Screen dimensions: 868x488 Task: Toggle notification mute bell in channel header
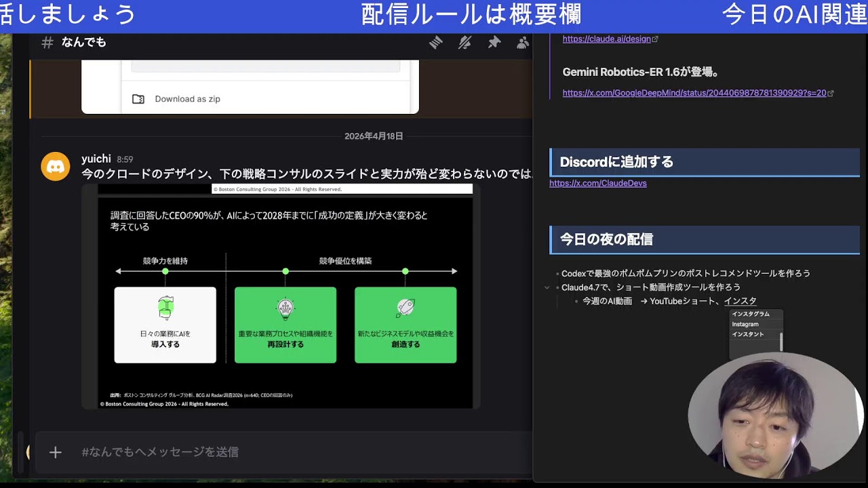(x=465, y=43)
